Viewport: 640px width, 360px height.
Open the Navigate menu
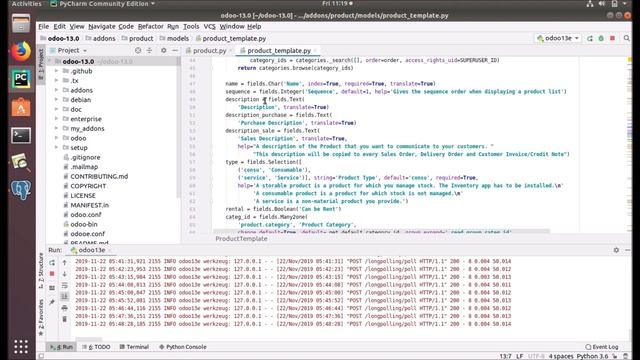102,27
